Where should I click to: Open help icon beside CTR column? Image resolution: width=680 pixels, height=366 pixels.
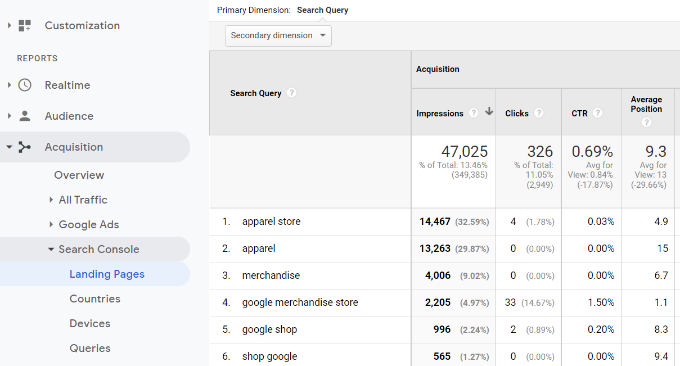pos(598,113)
